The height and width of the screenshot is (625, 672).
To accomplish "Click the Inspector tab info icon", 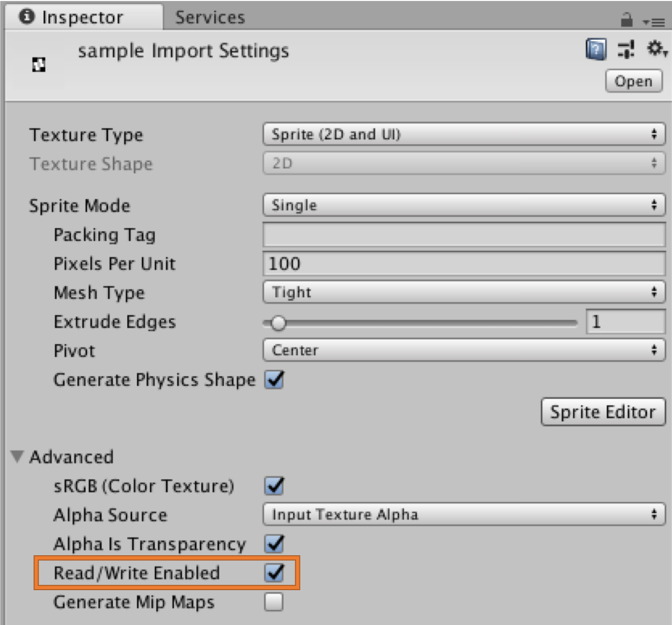I will pos(27,17).
